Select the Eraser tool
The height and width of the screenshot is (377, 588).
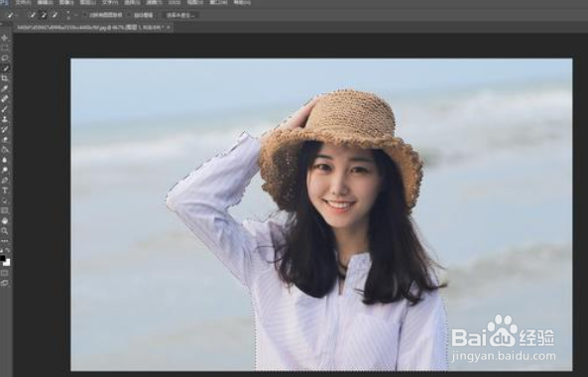click(5, 140)
